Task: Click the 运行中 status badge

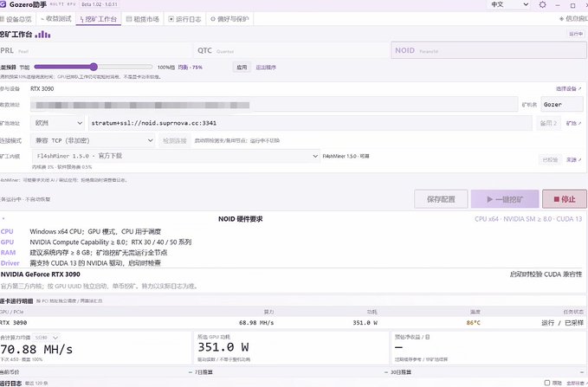Action: [576, 34]
